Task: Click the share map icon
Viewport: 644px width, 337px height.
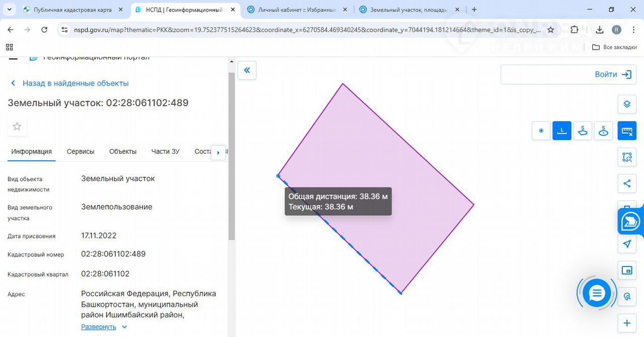Action: (x=627, y=183)
